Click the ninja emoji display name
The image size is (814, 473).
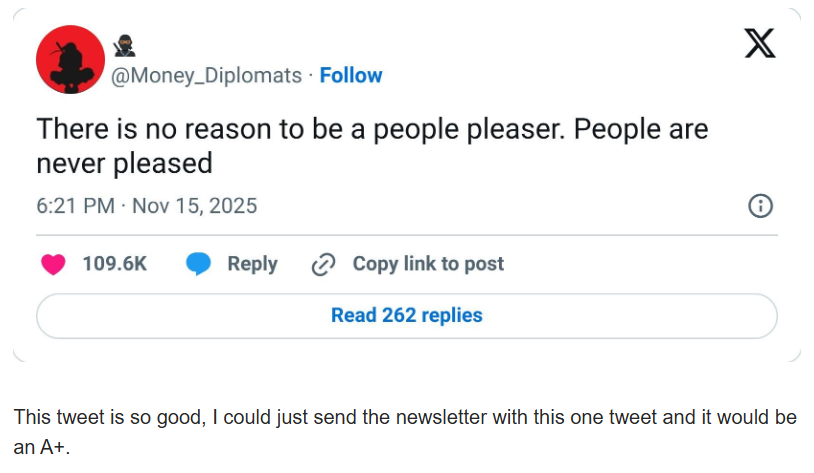point(125,45)
